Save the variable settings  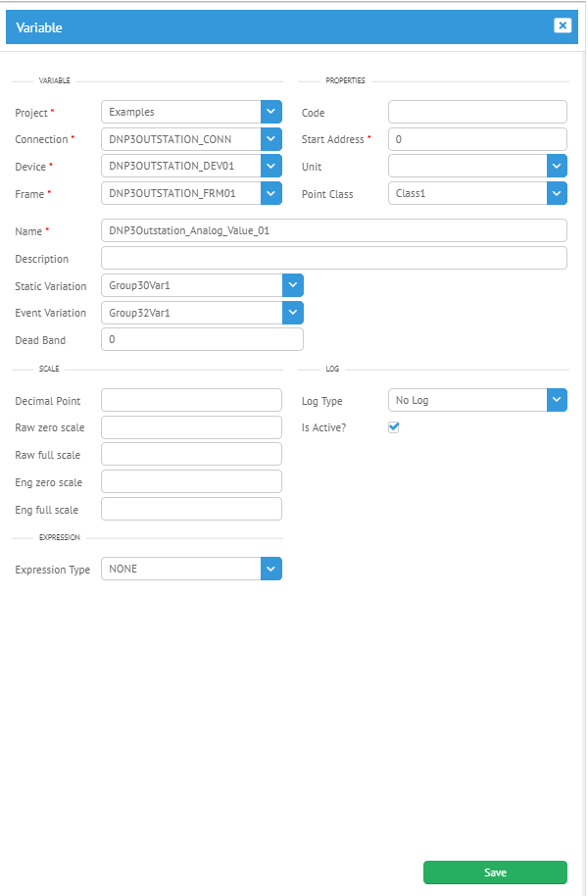(x=495, y=872)
